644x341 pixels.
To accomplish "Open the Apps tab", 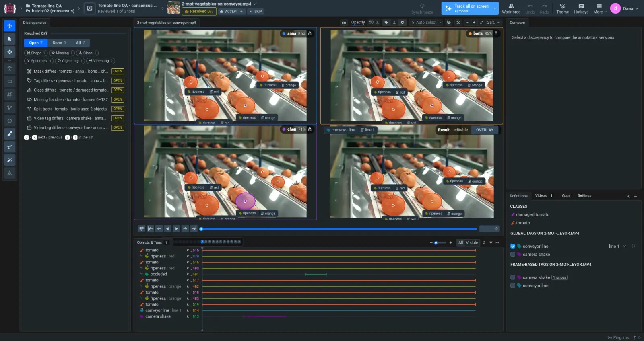I will (x=566, y=196).
